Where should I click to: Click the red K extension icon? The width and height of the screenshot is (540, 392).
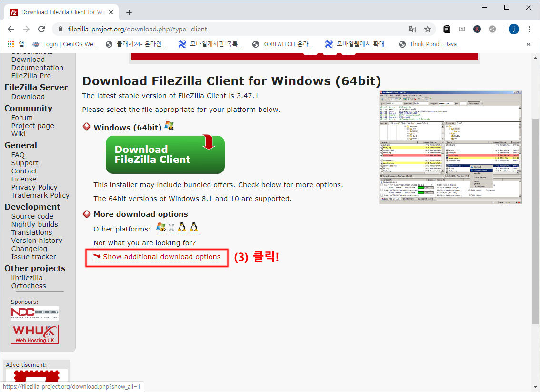[477, 29]
